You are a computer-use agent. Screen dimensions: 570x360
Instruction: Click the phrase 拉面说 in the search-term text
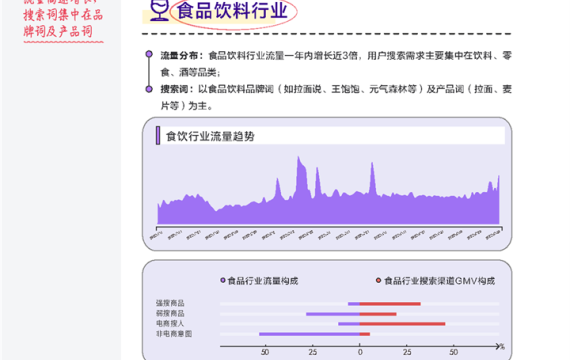tap(308, 89)
